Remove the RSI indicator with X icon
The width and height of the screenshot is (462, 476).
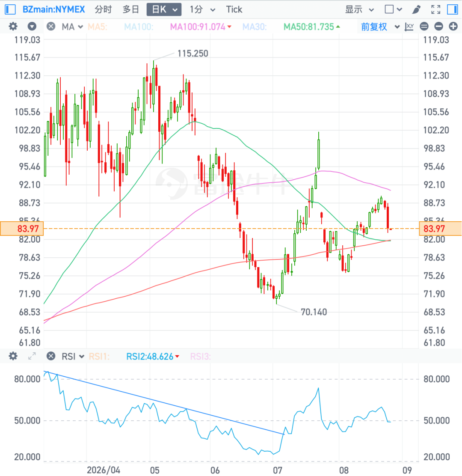(51, 356)
